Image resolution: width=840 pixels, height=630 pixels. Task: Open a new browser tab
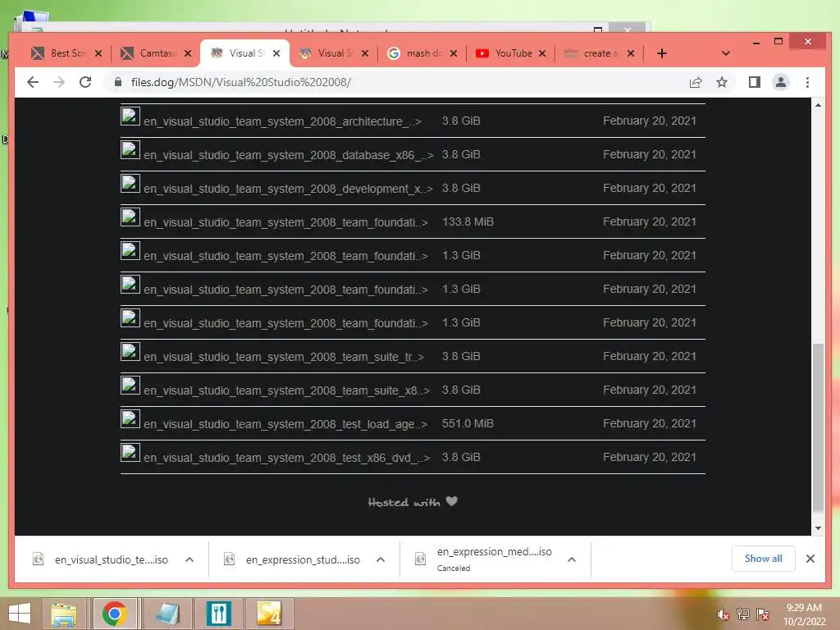662,53
